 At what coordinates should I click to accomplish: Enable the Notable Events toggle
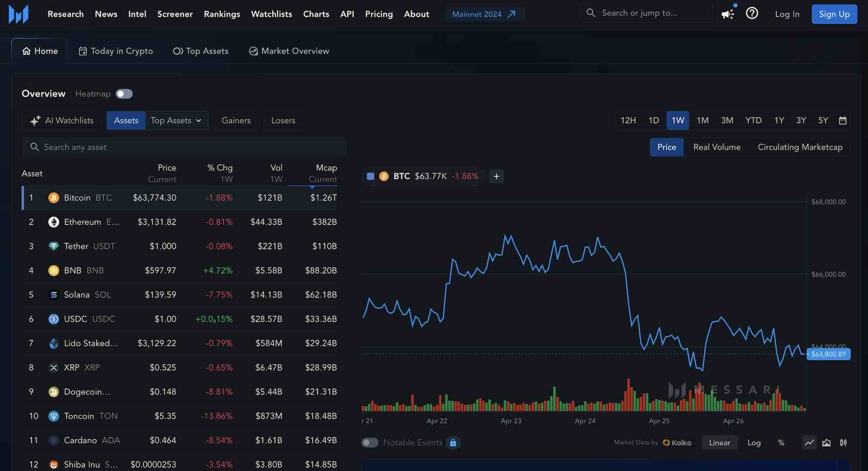click(x=370, y=442)
